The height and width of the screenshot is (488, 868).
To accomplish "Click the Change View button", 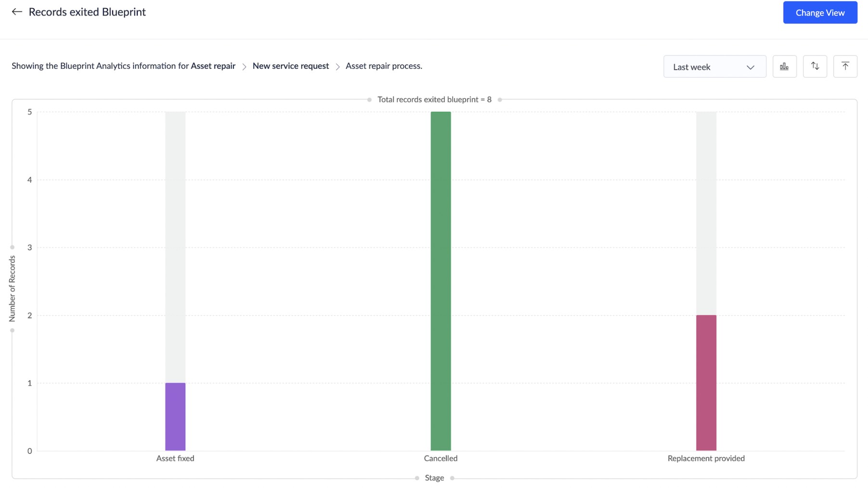I will pos(820,13).
